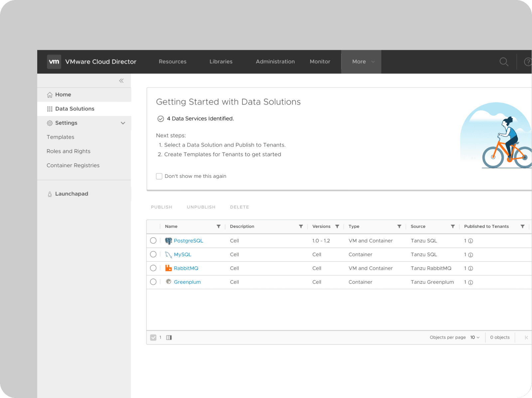Open the Objects per page dropdown
This screenshot has width=532, height=398.
475,338
